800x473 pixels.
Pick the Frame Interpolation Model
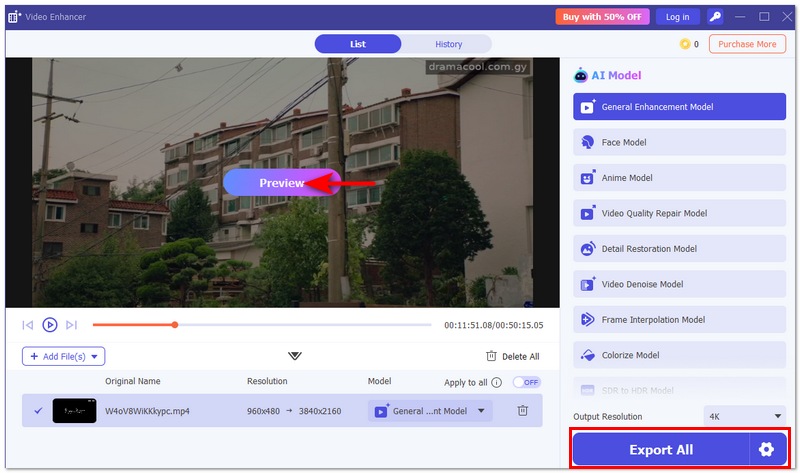679,319
